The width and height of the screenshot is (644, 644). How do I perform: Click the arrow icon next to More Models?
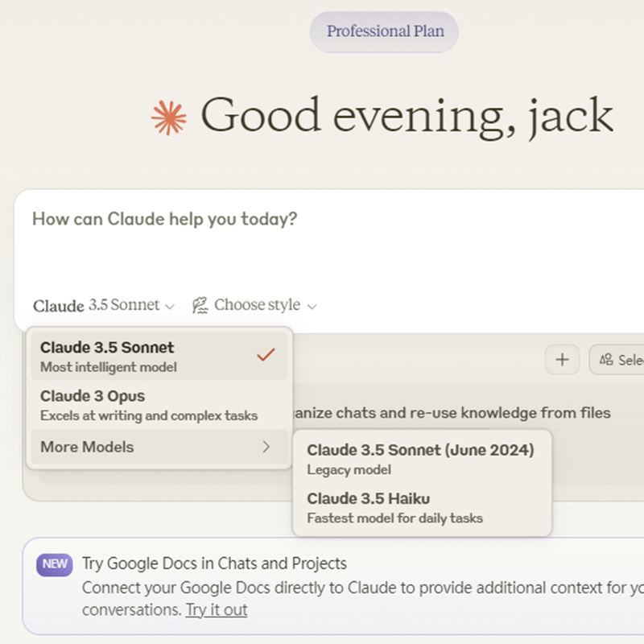pos(266,447)
